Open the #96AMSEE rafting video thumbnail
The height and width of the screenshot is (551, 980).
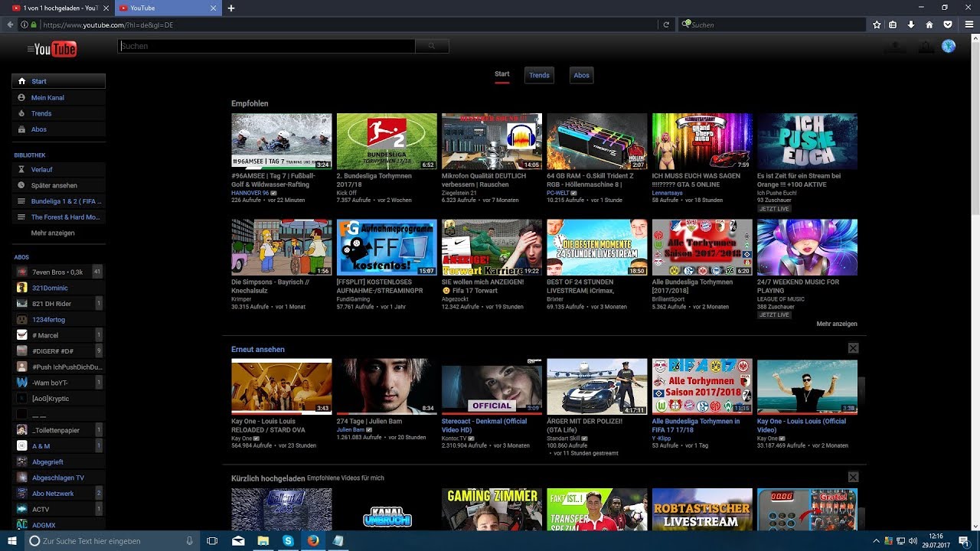click(282, 142)
